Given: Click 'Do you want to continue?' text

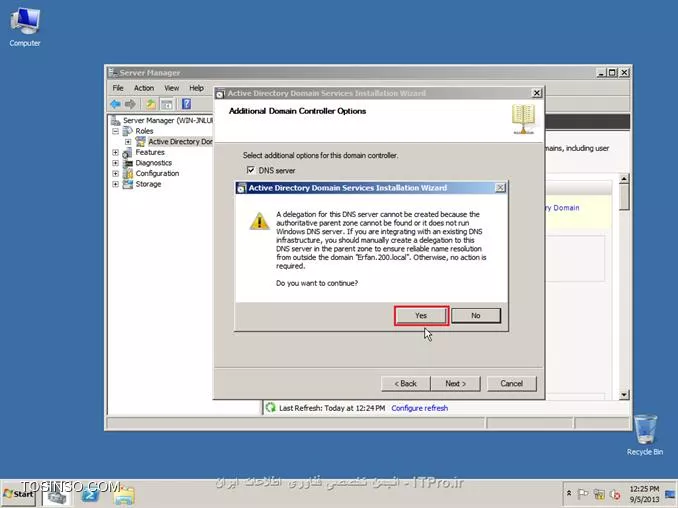Looking at the screenshot, I should (317, 283).
